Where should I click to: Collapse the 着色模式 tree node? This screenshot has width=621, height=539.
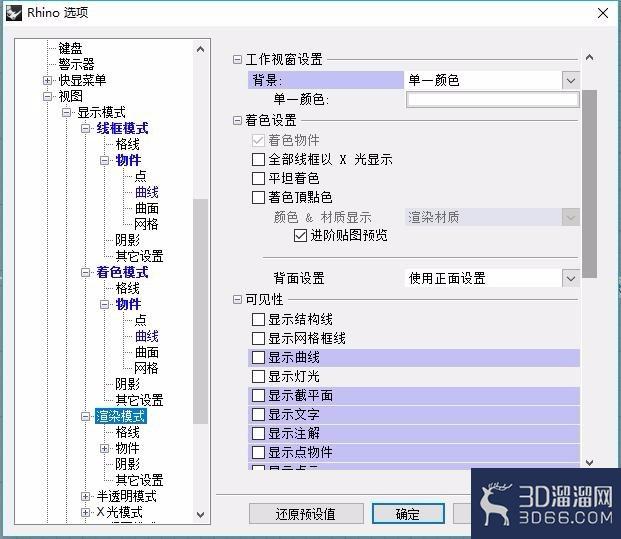coord(85,272)
